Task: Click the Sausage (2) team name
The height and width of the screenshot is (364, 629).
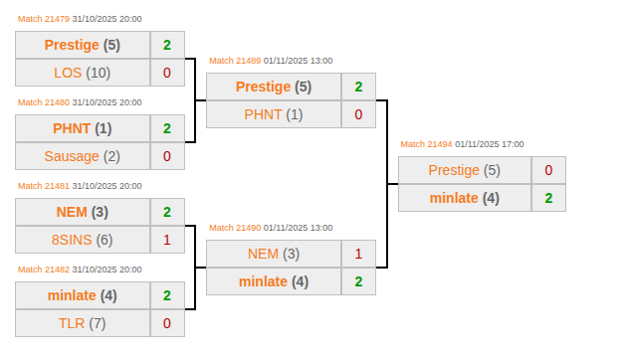Action: [x=83, y=156]
